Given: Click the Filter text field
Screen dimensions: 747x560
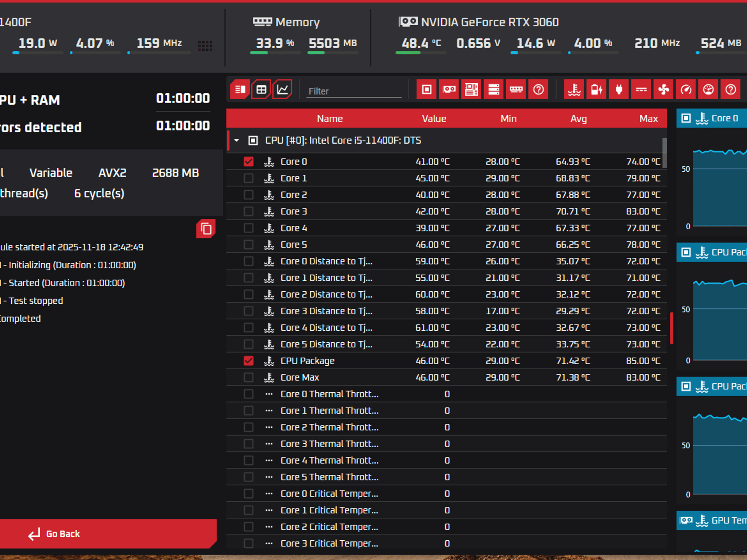Looking at the screenshot, I should click(354, 91).
